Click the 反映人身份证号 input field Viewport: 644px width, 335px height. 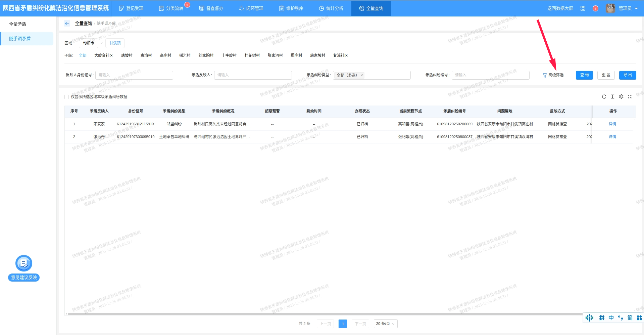pyautogui.click(x=134, y=75)
